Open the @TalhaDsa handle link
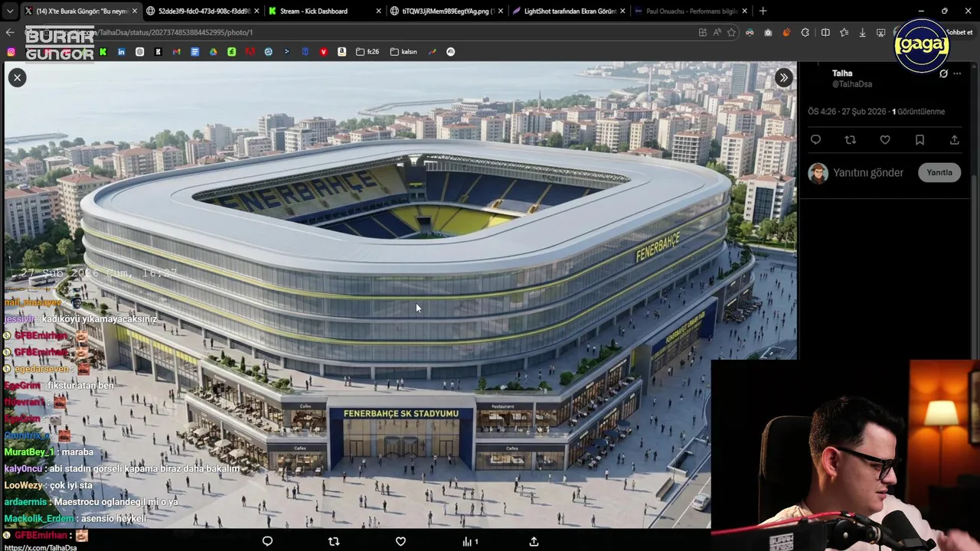Image resolution: width=980 pixels, height=551 pixels. click(x=852, y=84)
